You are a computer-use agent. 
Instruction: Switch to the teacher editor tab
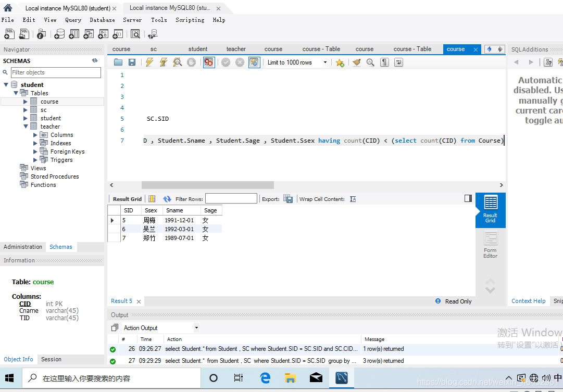click(236, 49)
